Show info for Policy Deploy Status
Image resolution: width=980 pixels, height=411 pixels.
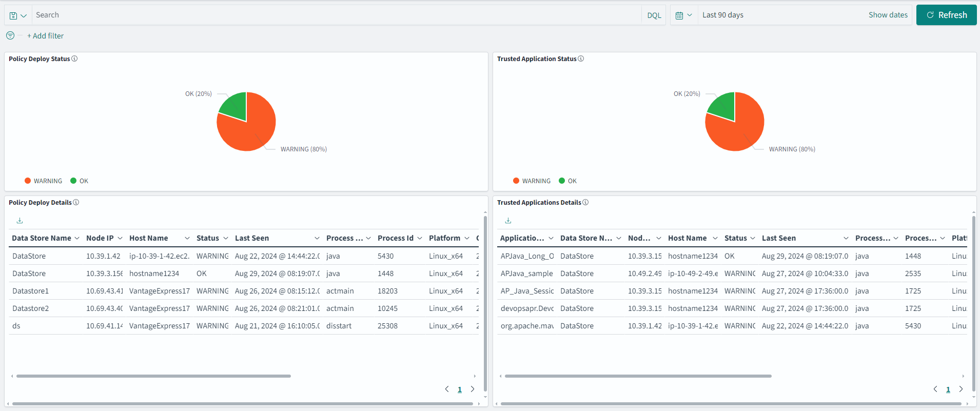click(74, 58)
